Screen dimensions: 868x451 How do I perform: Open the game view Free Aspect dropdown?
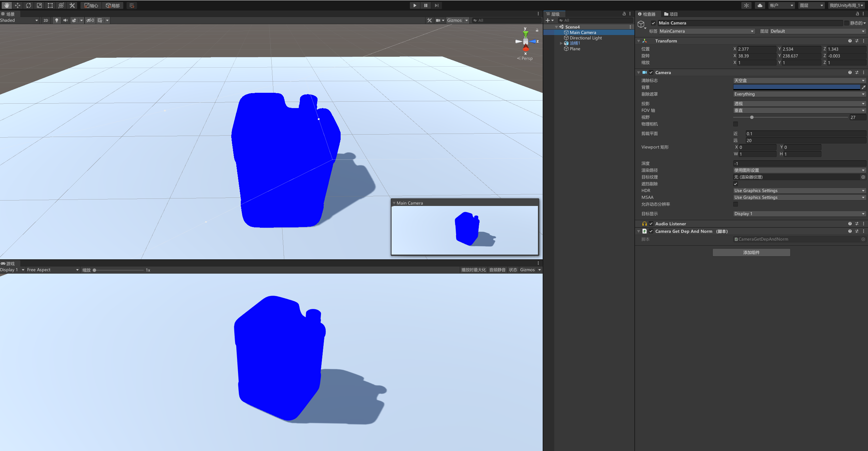53,270
